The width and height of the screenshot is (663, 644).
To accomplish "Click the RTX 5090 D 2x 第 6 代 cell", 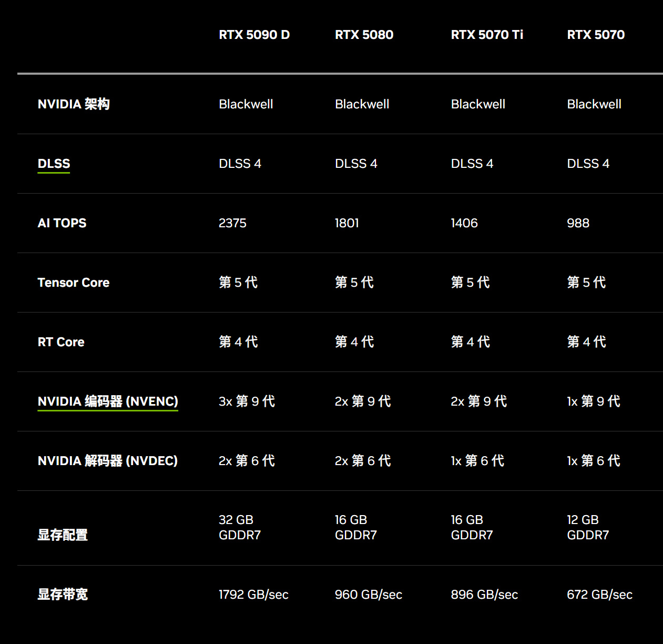I will point(247,461).
